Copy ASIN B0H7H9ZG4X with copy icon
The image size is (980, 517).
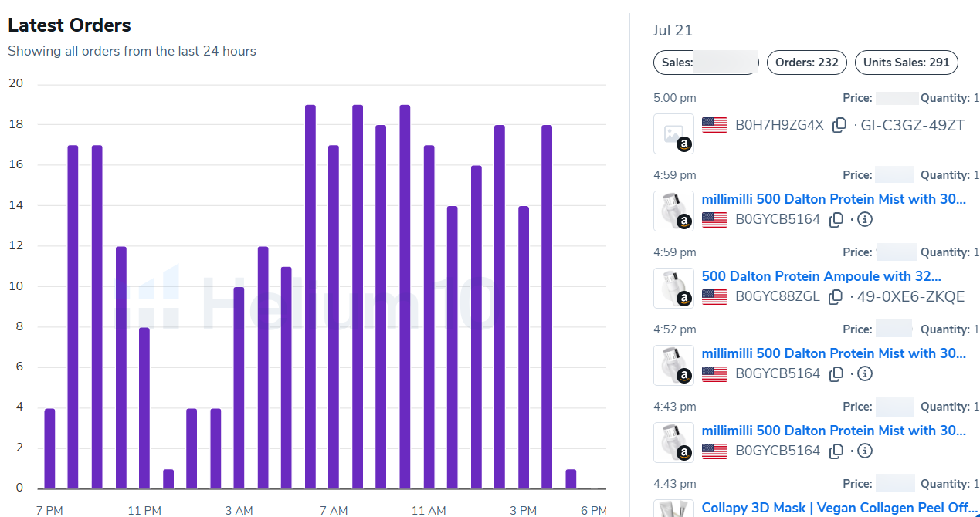839,125
